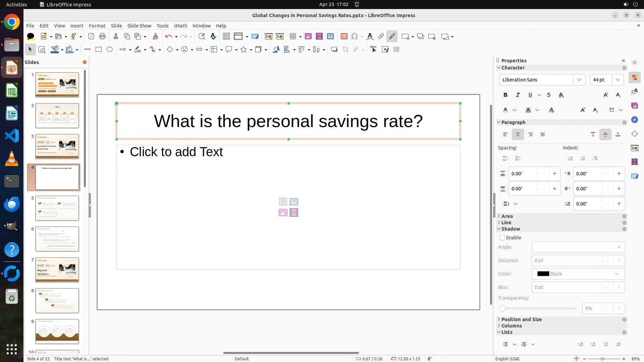This screenshot has width=644, height=362.
Task: Toggle center paragraph alignment
Action: click(x=518, y=135)
